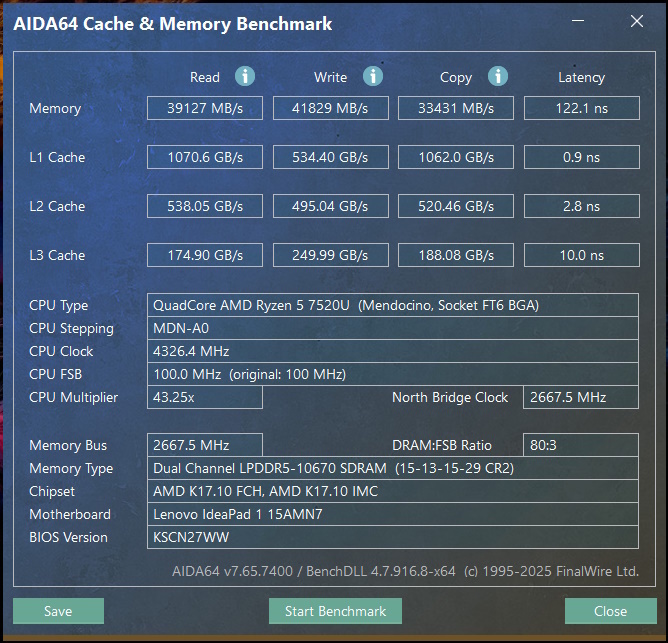Image resolution: width=668 pixels, height=643 pixels.
Task: Click the DRAM:FSB Ratio label
Action: 442,445
